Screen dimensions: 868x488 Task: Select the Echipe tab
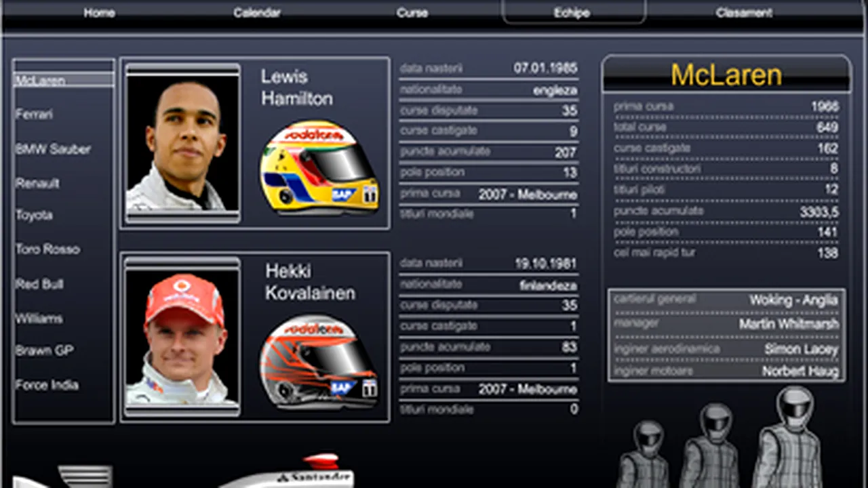point(573,12)
